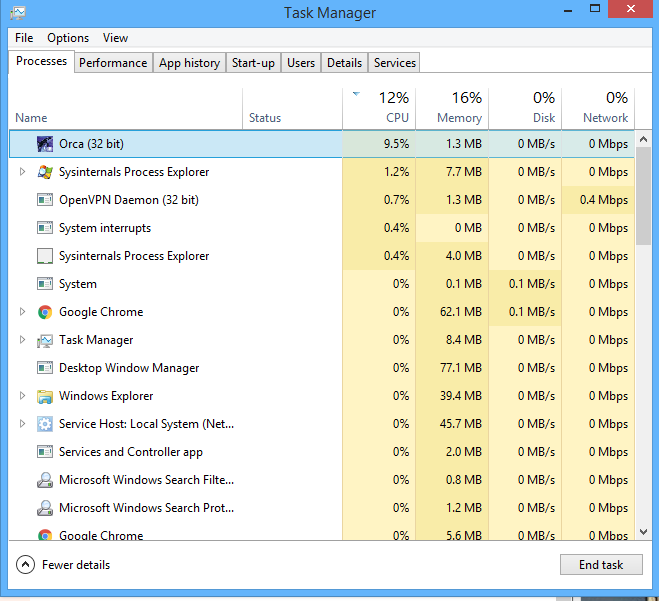Select the Microsoft Windows Search Prot... row
Image resolution: width=659 pixels, height=601 pixels.
(322, 508)
